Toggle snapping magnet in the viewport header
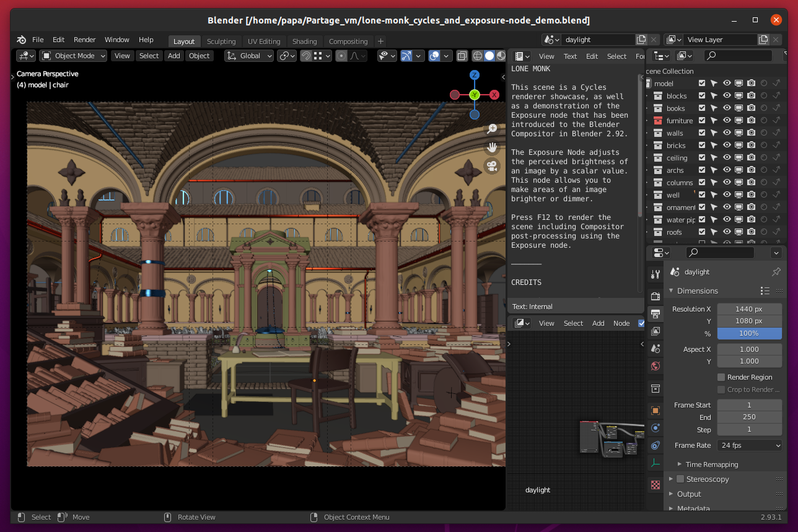798x532 pixels. point(306,56)
